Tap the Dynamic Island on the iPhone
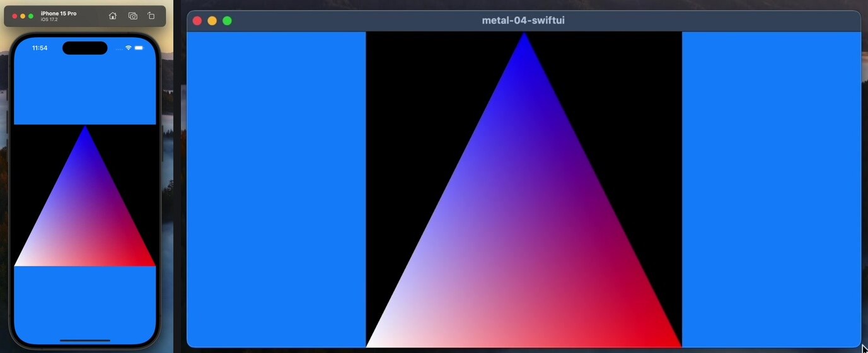Image resolution: width=868 pixels, height=353 pixels. [x=85, y=48]
